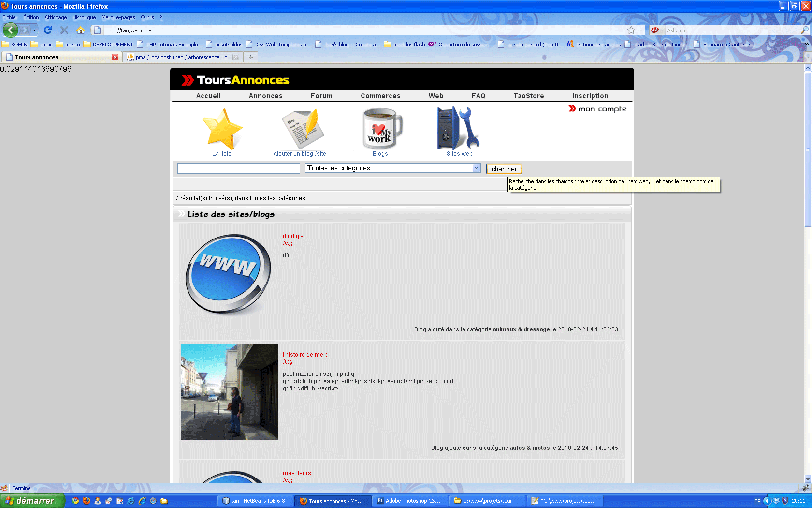Click the vertical scrollbar thumb

click(808, 149)
